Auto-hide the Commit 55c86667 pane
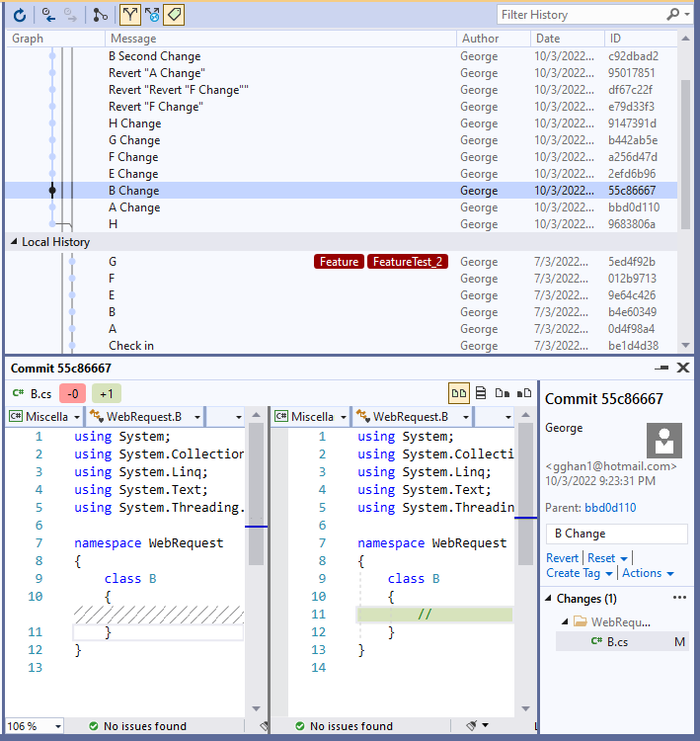This screenshot has width=700, height=741. click(661, 368)
